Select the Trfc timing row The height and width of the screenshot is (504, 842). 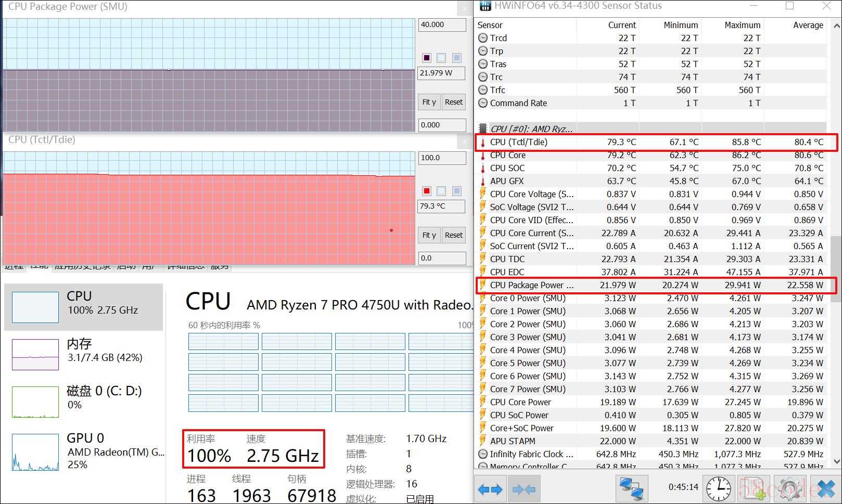[650, 90]
